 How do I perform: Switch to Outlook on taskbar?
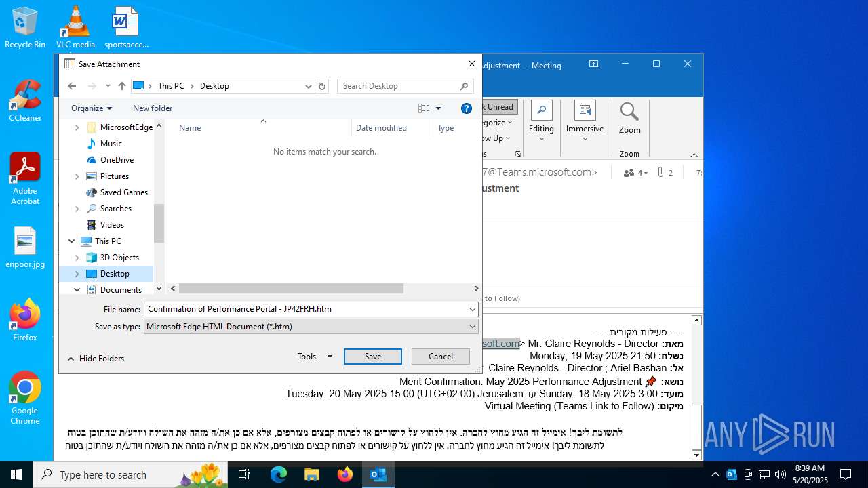[378, 474]
